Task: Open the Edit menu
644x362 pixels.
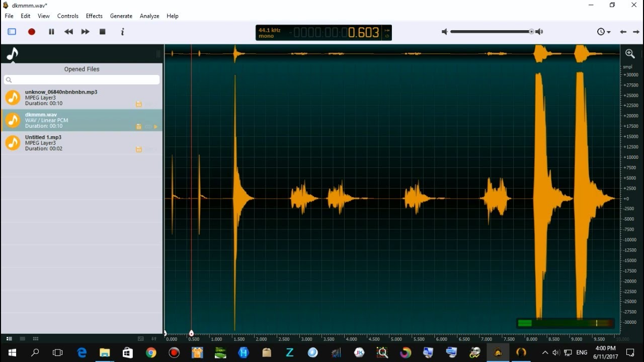Action: (26, 16)
